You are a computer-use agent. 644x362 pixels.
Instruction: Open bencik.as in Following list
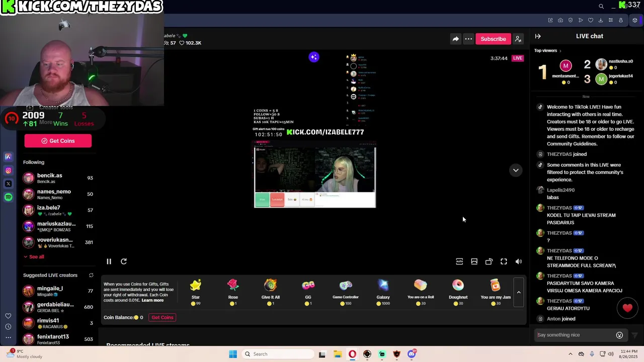tap(58, 178)
